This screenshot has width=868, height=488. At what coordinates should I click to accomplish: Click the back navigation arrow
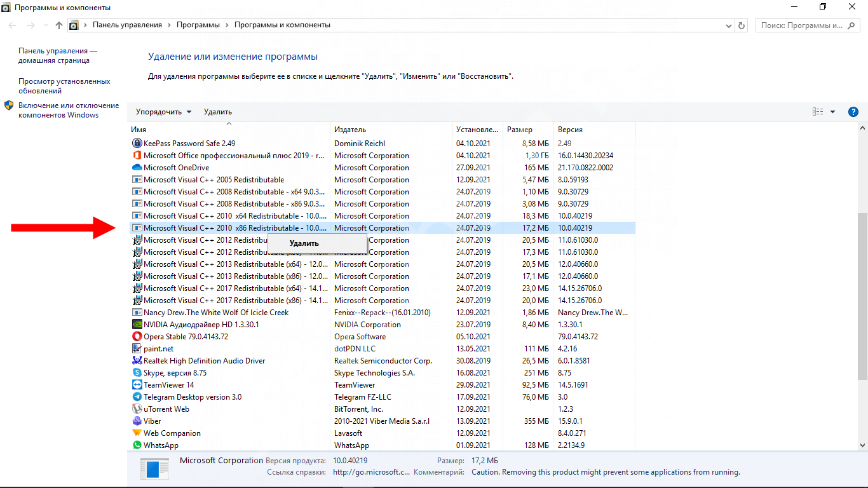coord(13,25)
